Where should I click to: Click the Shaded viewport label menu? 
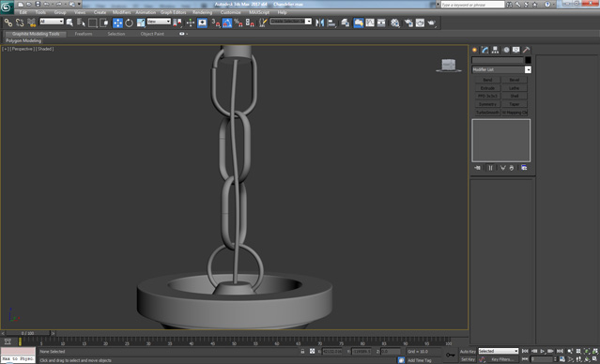[x=45, y=49]
